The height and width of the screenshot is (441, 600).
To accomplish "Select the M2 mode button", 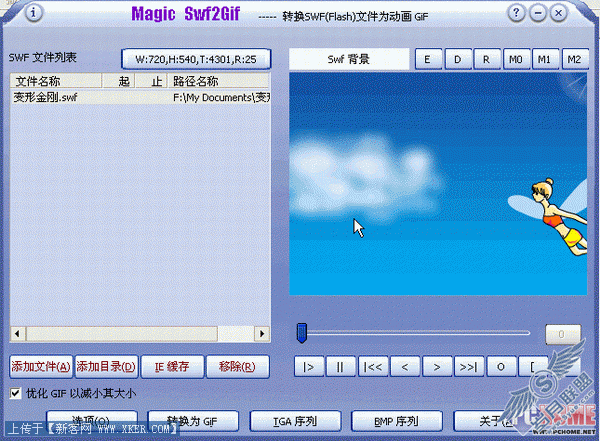I will click(x=575, y=59).
